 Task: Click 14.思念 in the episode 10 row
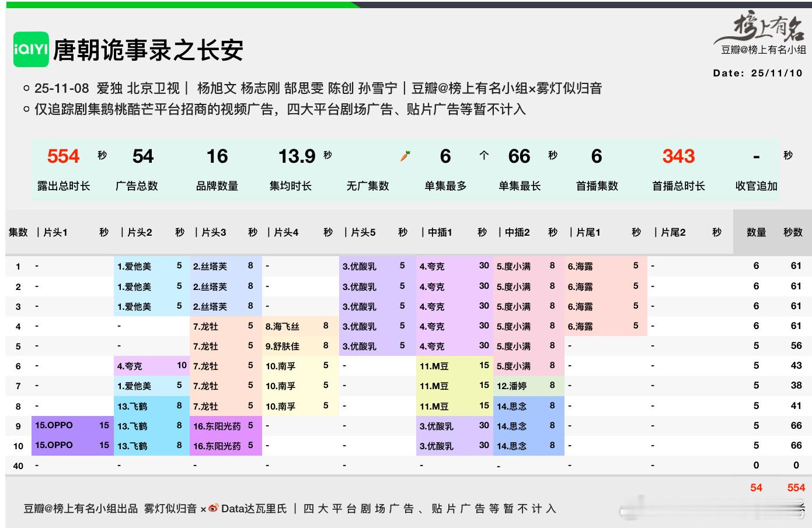(512, 446)
